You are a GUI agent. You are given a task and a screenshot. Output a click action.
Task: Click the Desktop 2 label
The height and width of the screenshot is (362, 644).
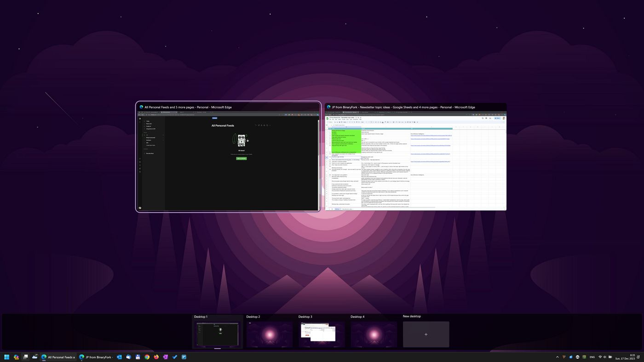point(253,317)
